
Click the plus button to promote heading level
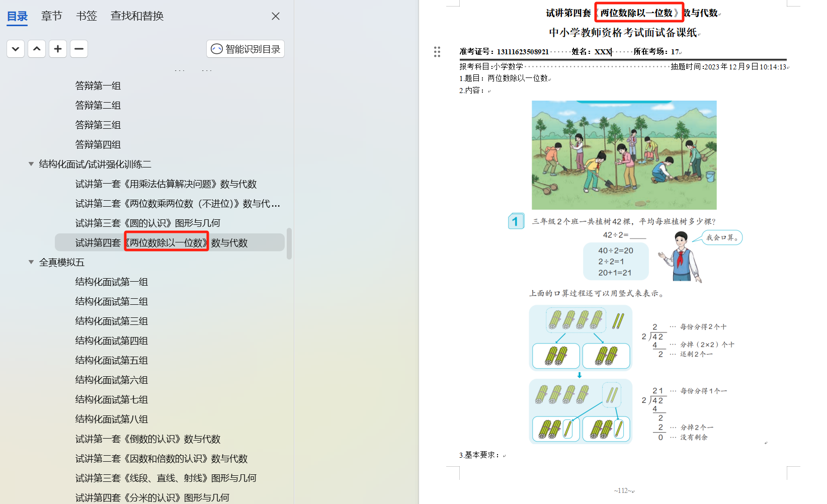tap(58, 49)
